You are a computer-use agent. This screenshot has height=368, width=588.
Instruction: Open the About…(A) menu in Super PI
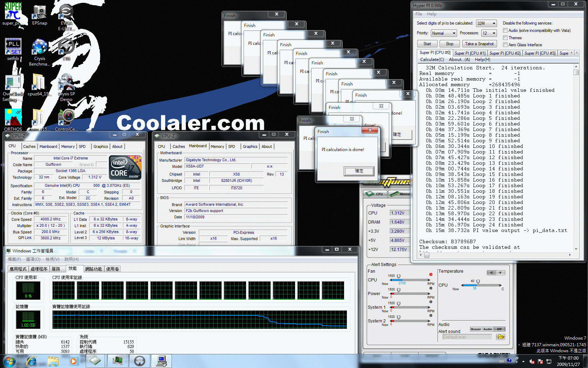(459, 60)
